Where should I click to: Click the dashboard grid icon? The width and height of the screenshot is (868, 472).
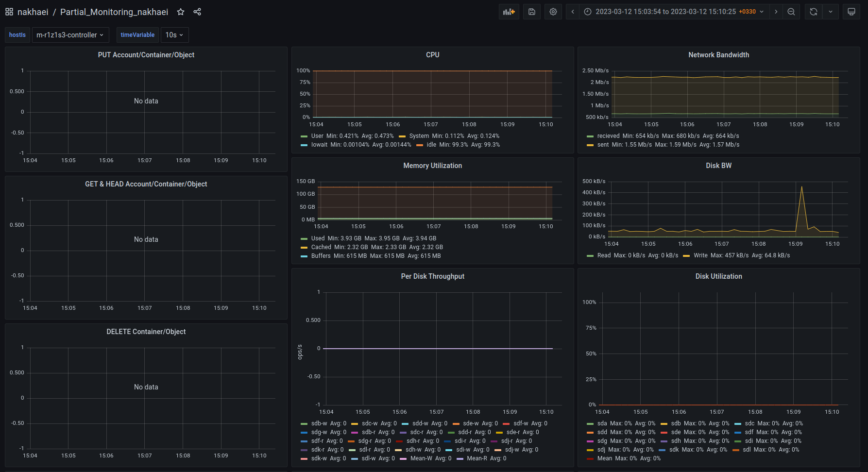pos(9,12)
